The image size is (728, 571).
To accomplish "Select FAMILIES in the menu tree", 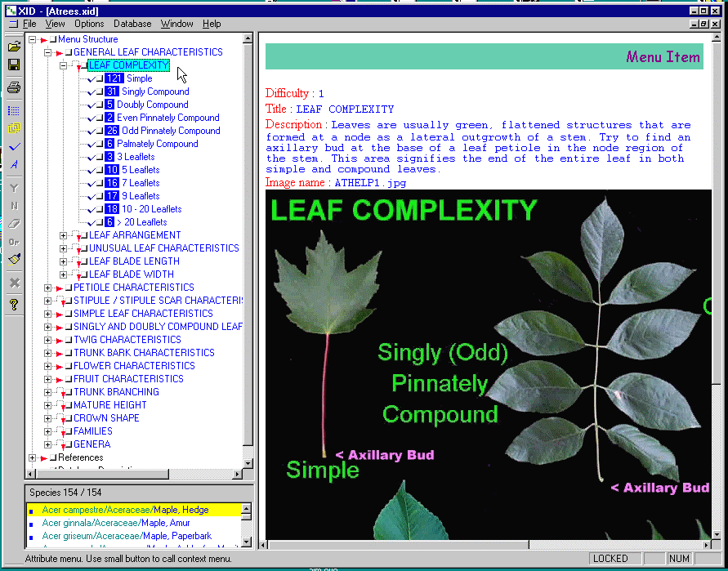I will pos(92,431).
